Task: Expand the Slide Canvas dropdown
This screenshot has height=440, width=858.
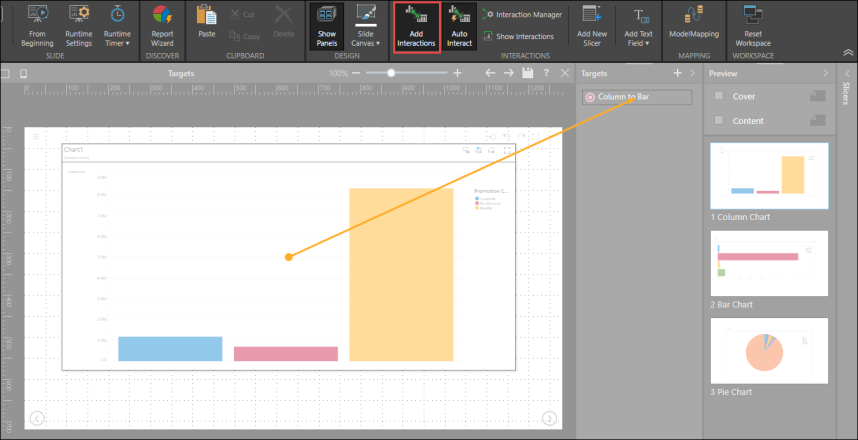Action: [366, 27]
